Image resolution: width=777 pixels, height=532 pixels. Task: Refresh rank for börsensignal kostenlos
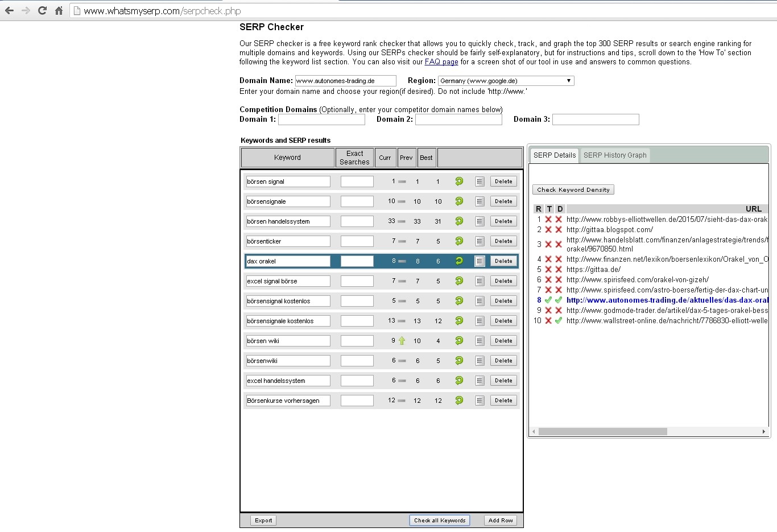click(x=459, y=301)
